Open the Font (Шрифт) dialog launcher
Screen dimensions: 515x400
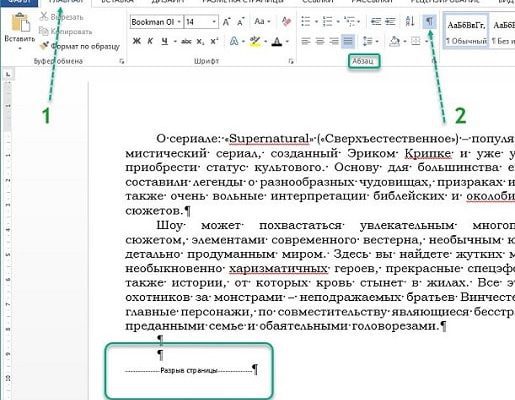(291, 61)
